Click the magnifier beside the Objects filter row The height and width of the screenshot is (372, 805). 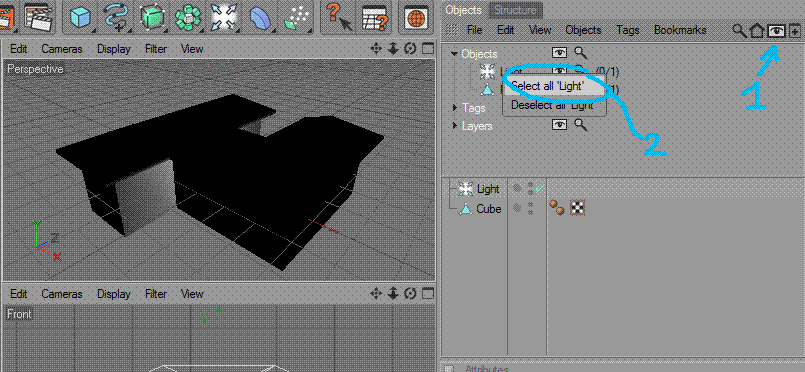coord(580,52)
